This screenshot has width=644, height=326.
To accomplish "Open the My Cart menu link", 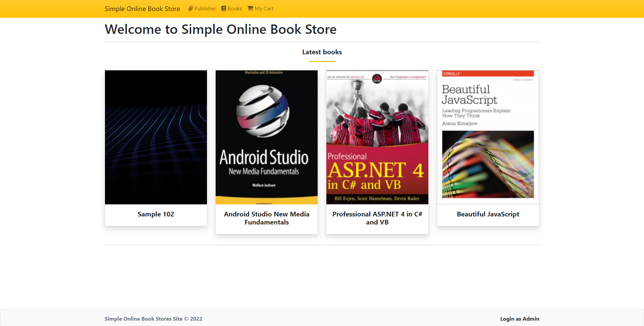I will click(x=261, y=9).
